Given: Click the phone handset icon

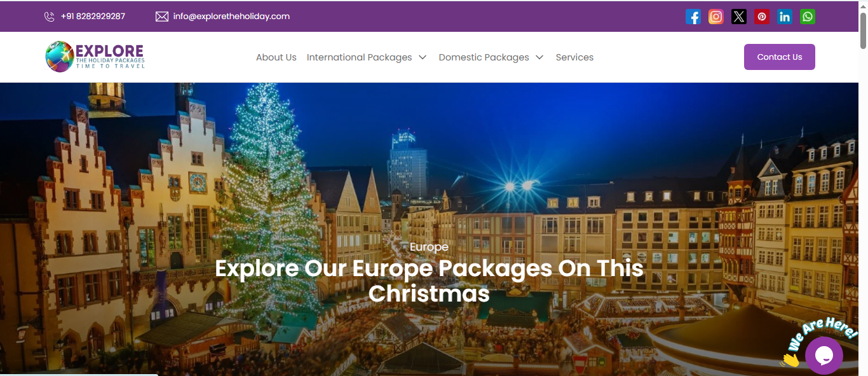Looking at the screenshot, I should (x=50, y=17).
